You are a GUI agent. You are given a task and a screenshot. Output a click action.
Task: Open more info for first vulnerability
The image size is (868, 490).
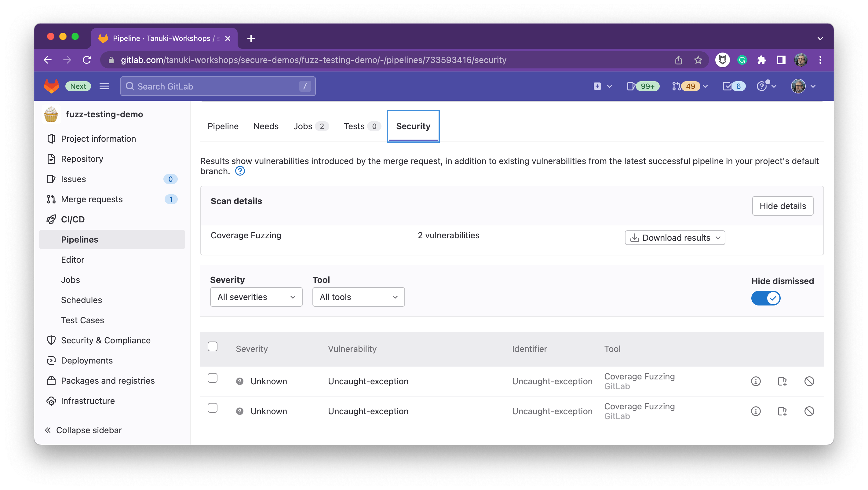tap(756, 381)
